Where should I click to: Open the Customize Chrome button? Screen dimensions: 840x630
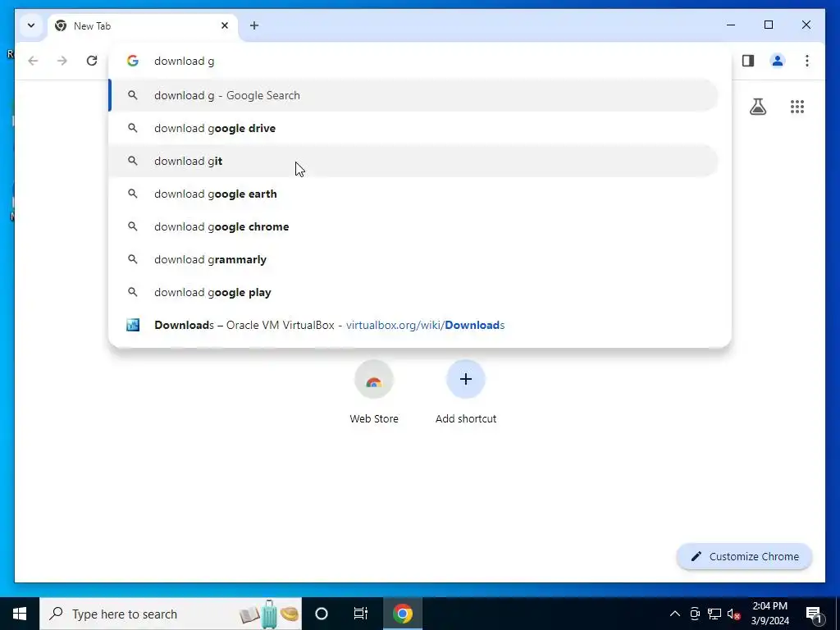click(744, 556)
